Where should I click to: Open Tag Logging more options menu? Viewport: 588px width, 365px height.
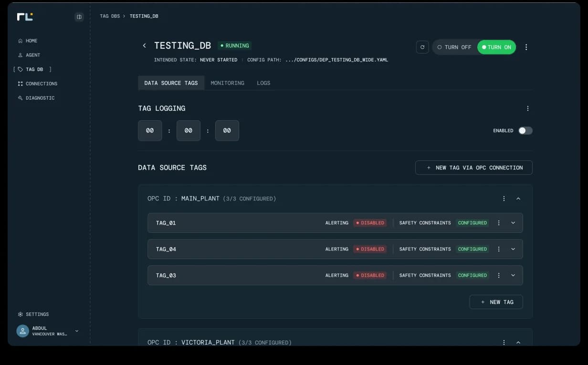pos(527,108)
